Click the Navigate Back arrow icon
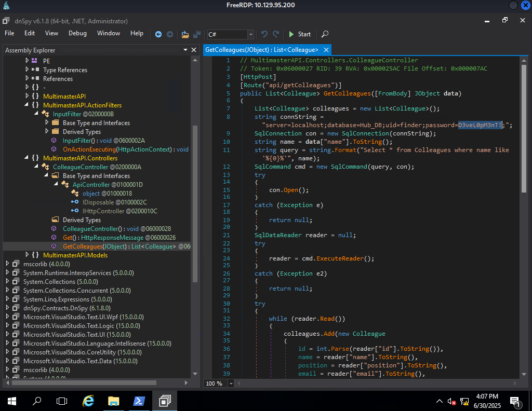This screenshot has width=532, height=411. [x=158, y=34]
